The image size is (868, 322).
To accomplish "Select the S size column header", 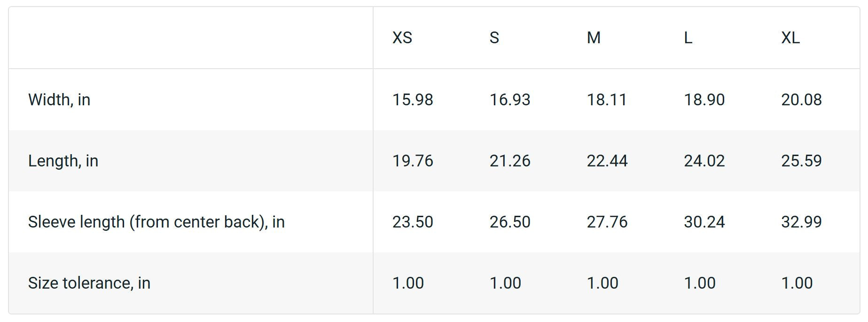I will coord(494,38).
